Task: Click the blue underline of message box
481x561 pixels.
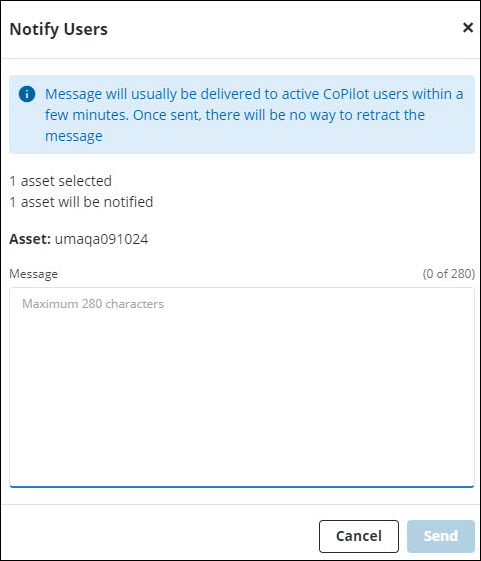Action: [242, 487]
